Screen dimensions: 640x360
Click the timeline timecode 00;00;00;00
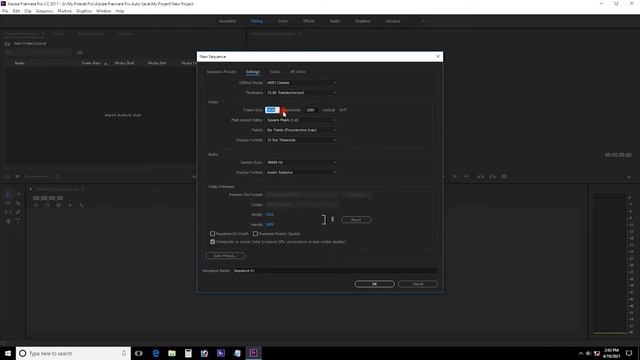[x=48, y=198]
